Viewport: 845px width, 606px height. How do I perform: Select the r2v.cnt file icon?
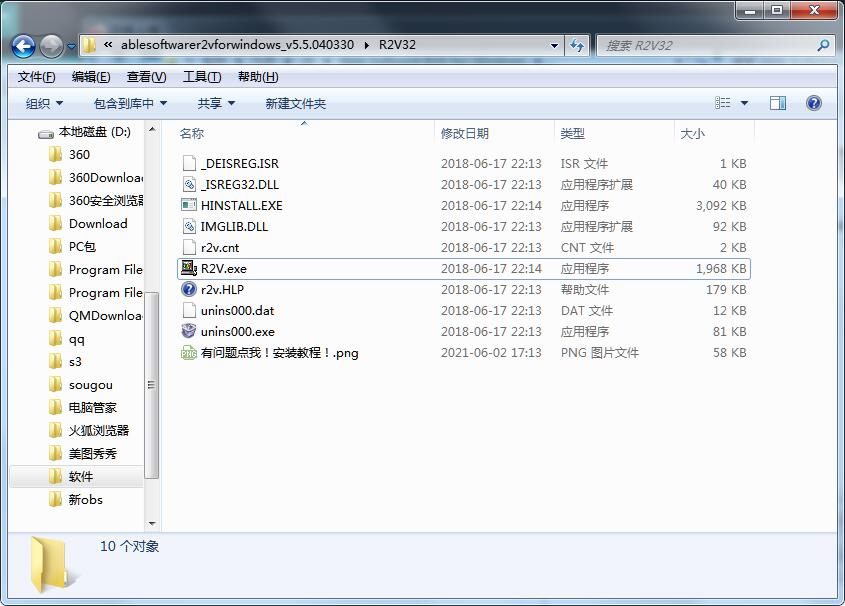(189, 247)
